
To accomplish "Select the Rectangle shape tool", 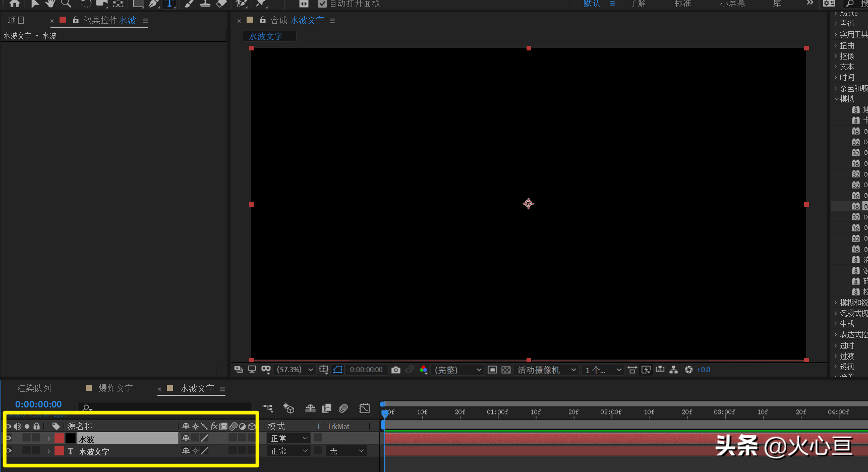I will click(138, 4).
